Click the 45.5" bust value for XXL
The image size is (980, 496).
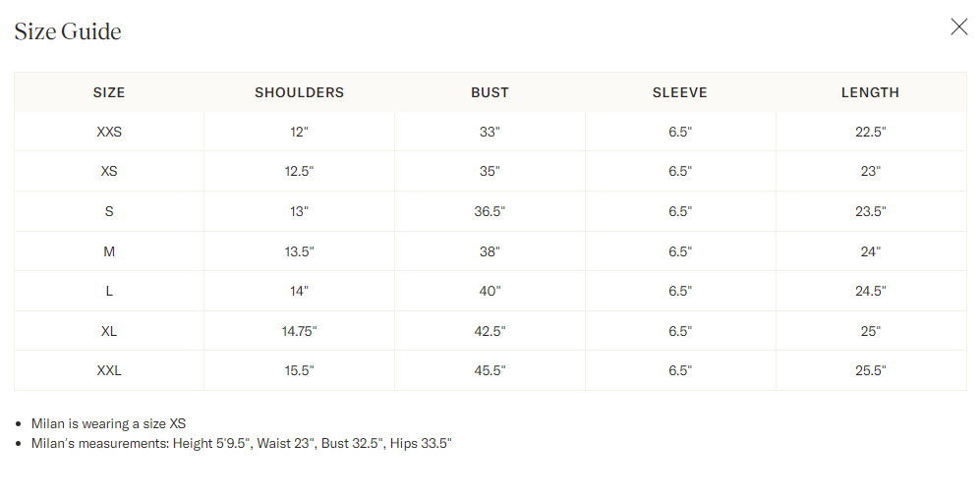pyautogui.click(x=490, y=370)
